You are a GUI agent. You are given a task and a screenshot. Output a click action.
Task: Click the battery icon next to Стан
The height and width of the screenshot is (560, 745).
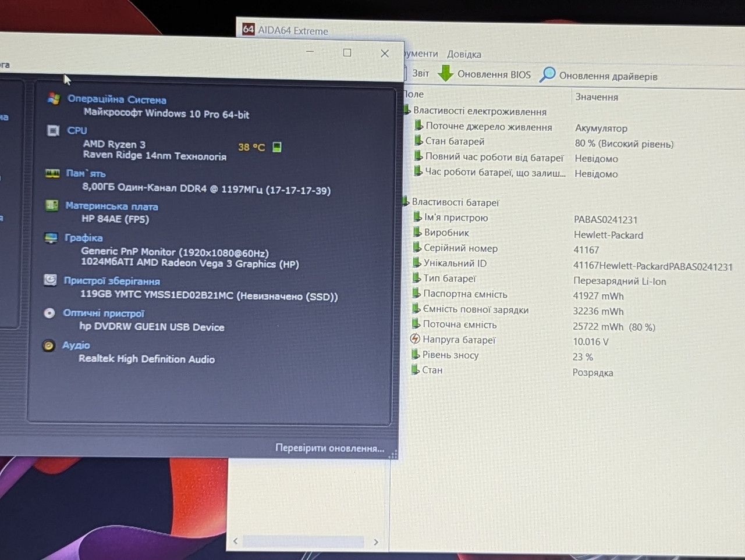click(x=416, y=369)
